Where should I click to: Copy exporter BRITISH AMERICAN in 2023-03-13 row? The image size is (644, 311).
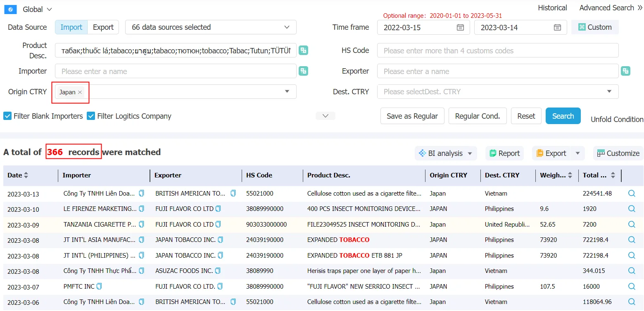(x=233, y=193)
